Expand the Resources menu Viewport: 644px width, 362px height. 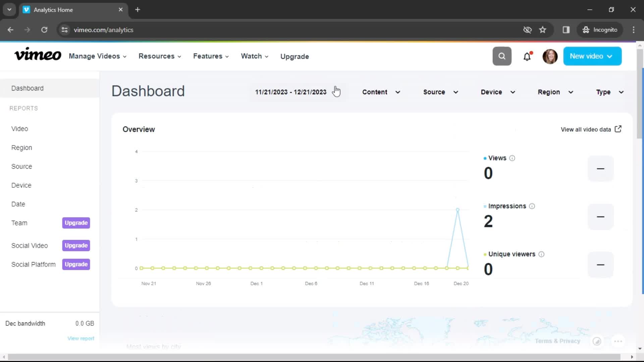point(160,56)
